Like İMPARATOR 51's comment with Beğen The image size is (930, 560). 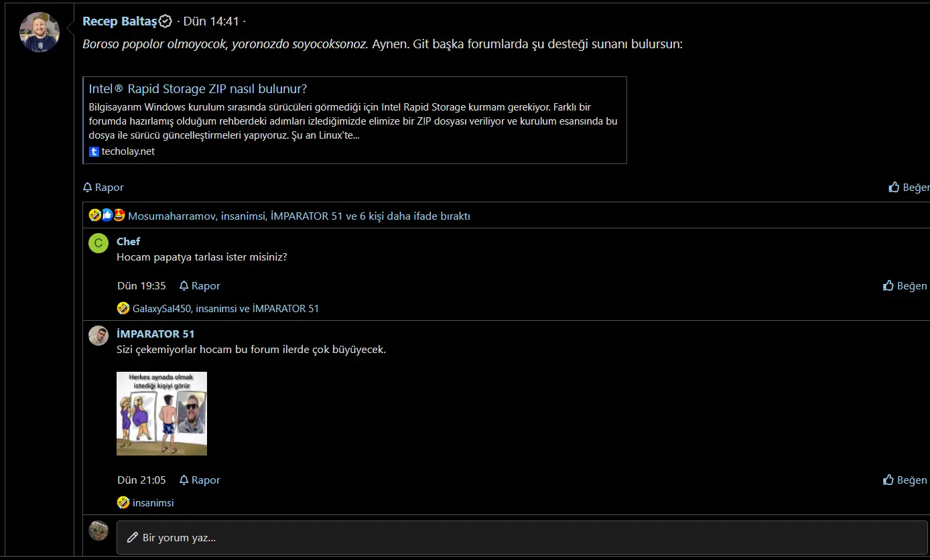[x=905, y=480]
